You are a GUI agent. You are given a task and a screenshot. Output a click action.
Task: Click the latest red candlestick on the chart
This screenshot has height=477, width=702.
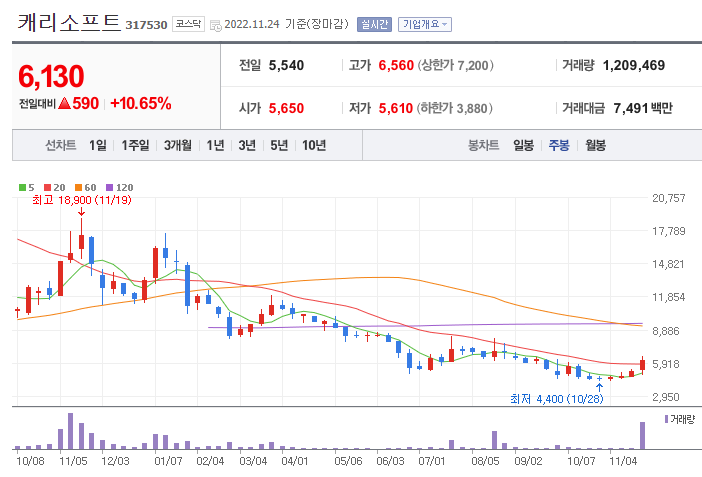click(642, 365)
